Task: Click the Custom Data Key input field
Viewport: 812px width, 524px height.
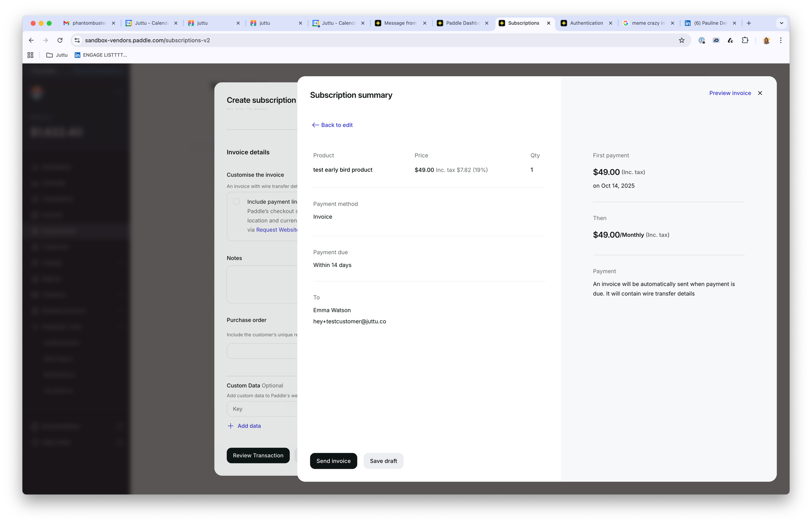Action: coord(262,409)
